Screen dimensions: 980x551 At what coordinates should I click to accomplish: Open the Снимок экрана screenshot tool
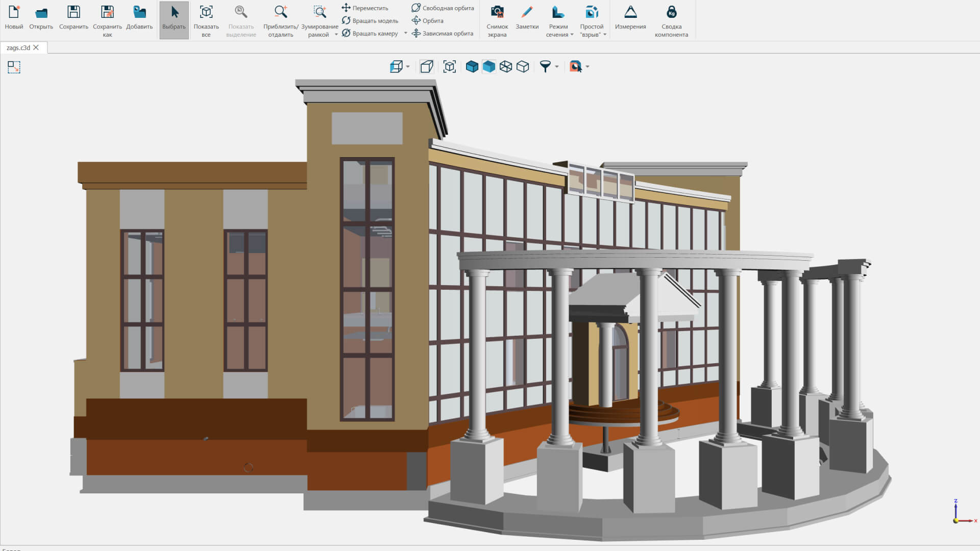497,20
